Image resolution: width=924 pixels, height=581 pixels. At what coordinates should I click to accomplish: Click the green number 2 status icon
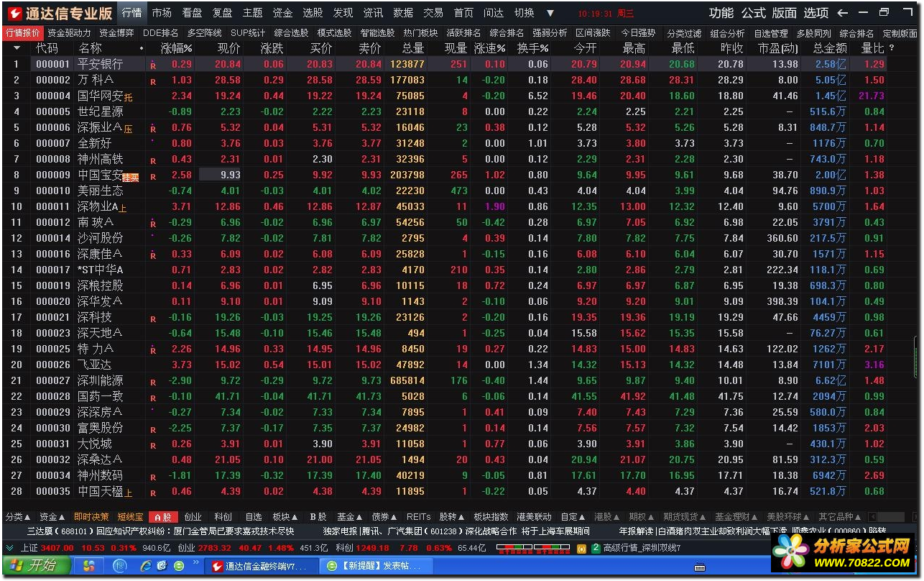point(596,548)
